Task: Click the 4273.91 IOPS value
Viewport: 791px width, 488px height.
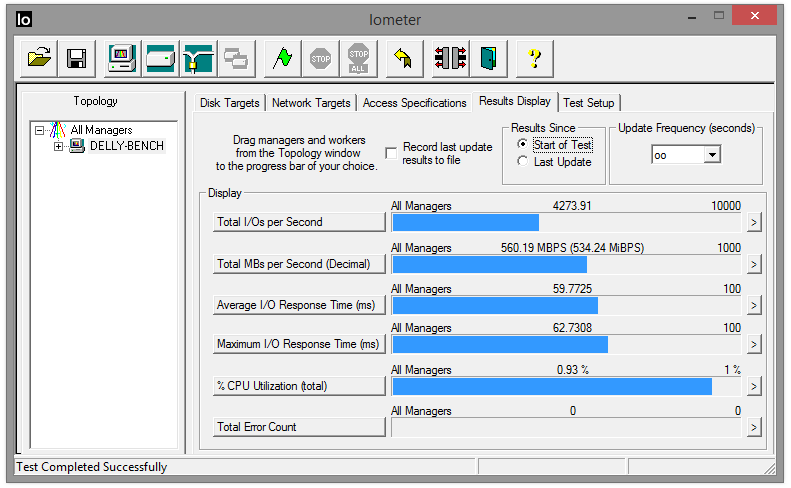Action: coord(572,206)
